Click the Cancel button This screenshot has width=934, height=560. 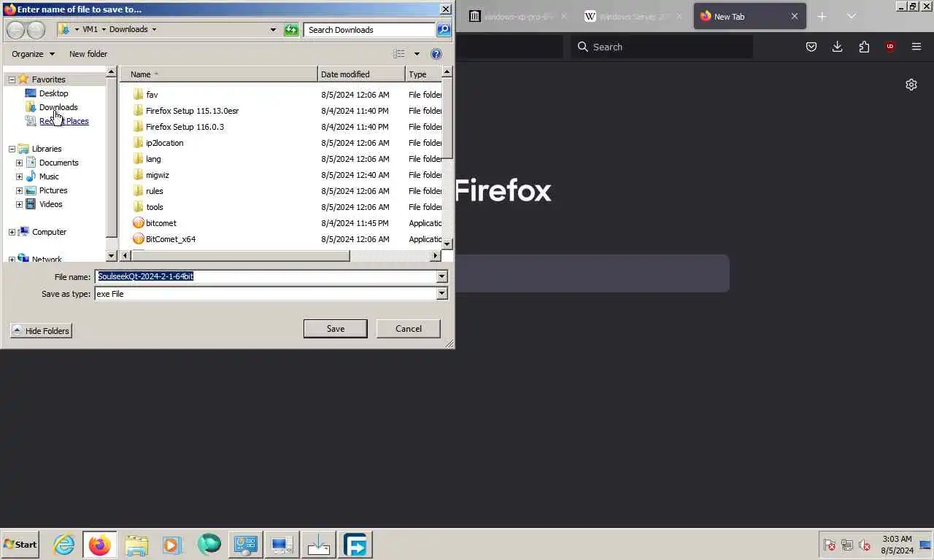coord(409,329)
